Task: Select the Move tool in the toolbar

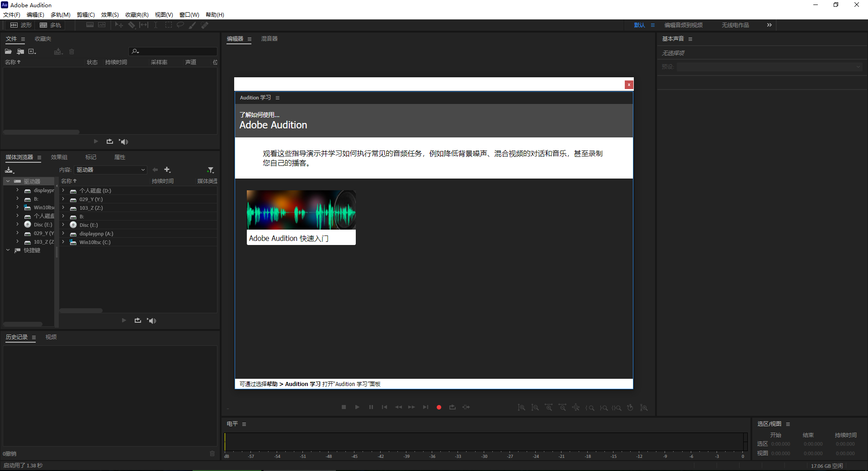Action: [118, 25]
